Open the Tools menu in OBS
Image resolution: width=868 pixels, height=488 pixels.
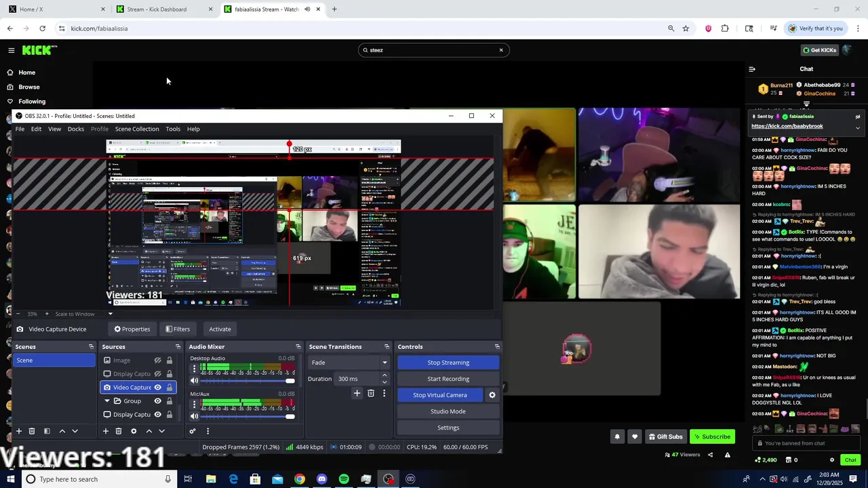coord(173,129)
